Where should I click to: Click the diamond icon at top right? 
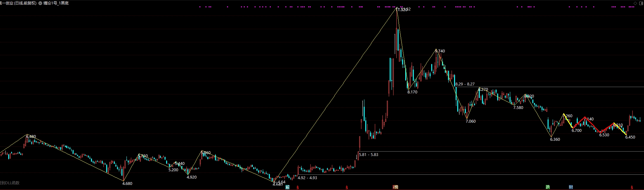tap(635, 3)
